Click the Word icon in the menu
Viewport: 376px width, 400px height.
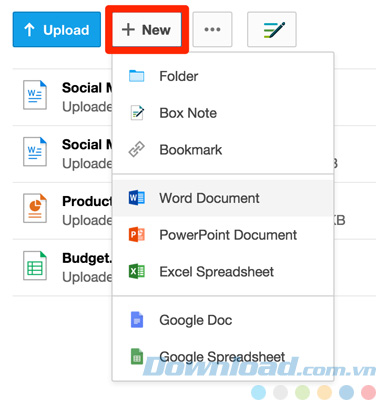137,198
